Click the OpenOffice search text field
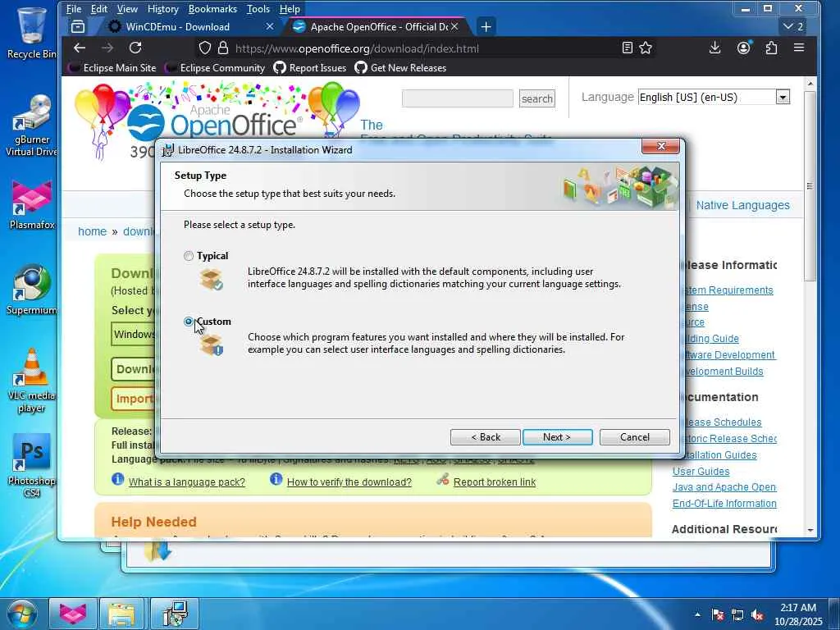Viewport: 840px width, 630px height. pyautogui.click(x=458, y=98)
